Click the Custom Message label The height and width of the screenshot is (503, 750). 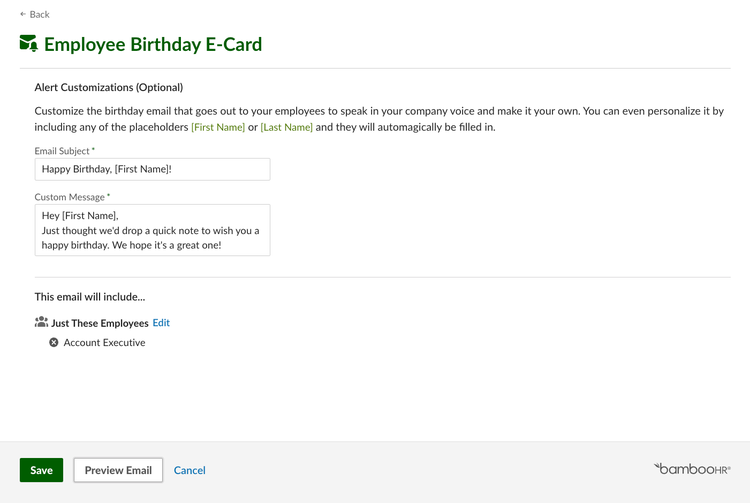tap(69, 197)
